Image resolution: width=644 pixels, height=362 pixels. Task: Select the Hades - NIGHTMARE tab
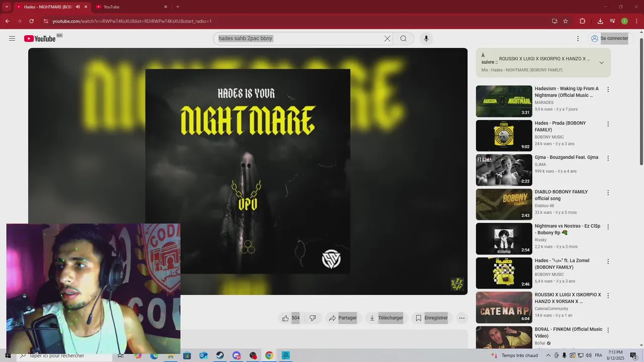tap(52, 7)
